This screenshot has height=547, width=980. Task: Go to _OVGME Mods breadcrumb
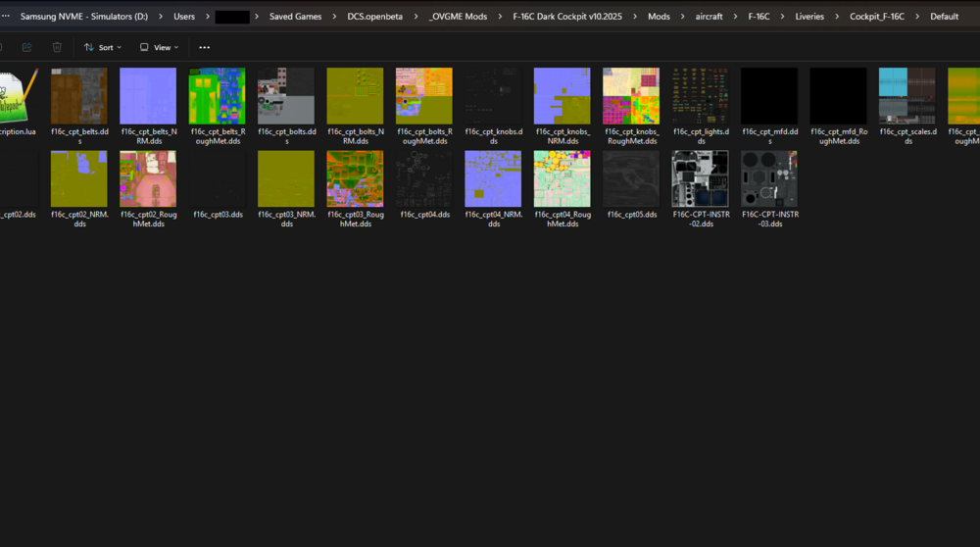458,17
